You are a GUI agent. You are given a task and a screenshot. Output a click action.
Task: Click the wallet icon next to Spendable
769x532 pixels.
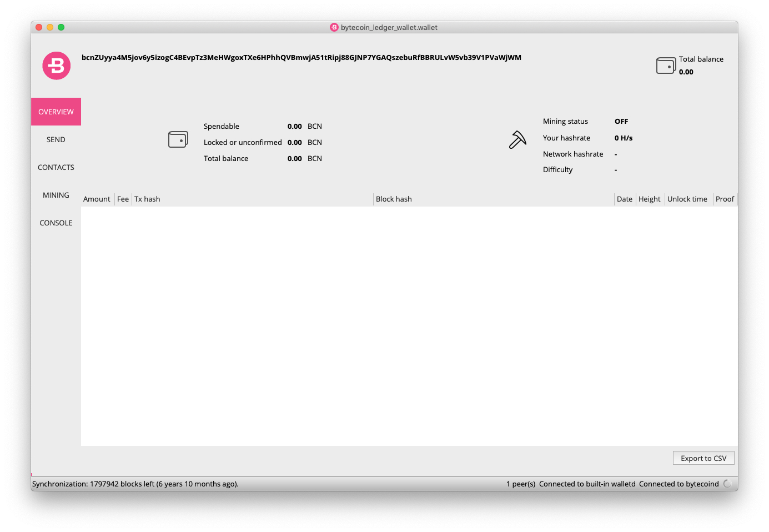178,139
